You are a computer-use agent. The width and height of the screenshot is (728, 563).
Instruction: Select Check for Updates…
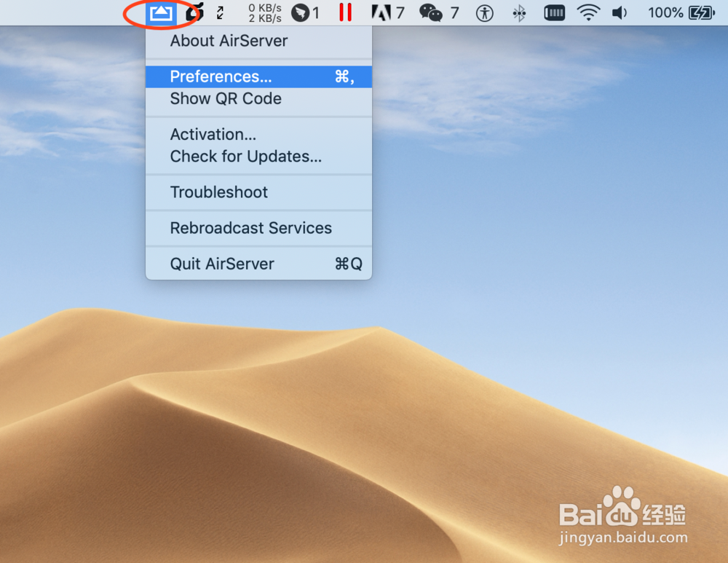(258, 157)
